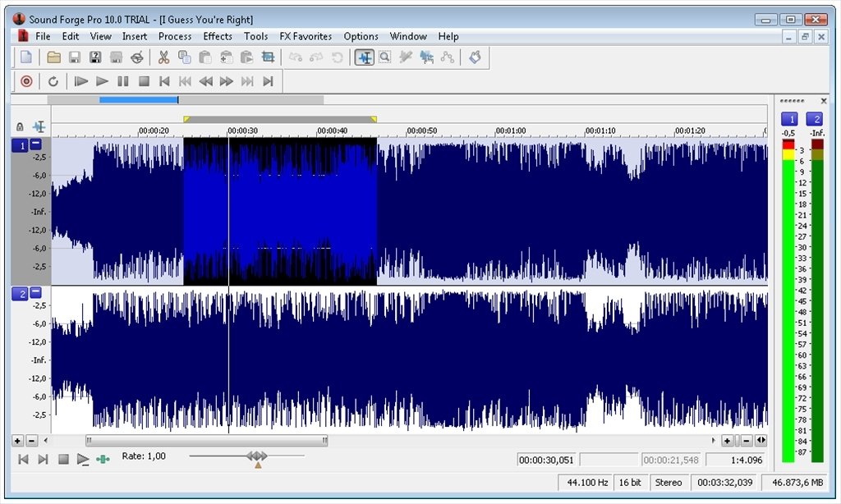Open the Process menu

coord(175,36)
